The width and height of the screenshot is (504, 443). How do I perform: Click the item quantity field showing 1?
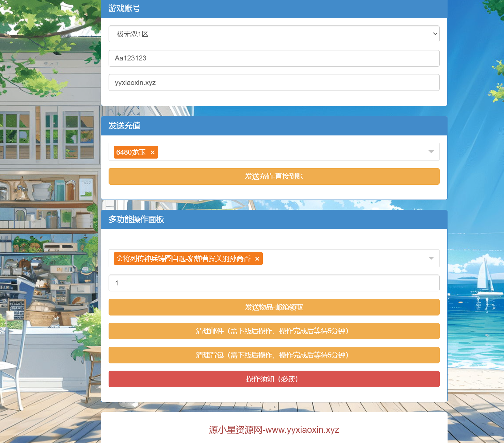pos(274,283)
